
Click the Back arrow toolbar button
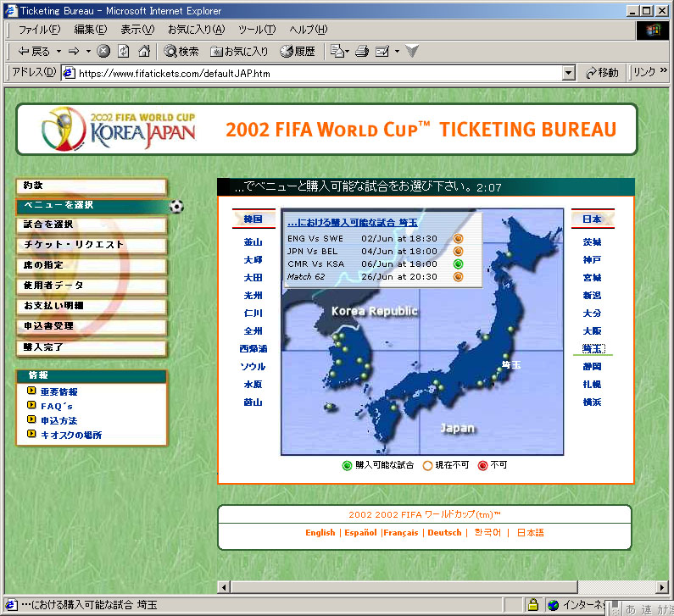coord(34,52)
